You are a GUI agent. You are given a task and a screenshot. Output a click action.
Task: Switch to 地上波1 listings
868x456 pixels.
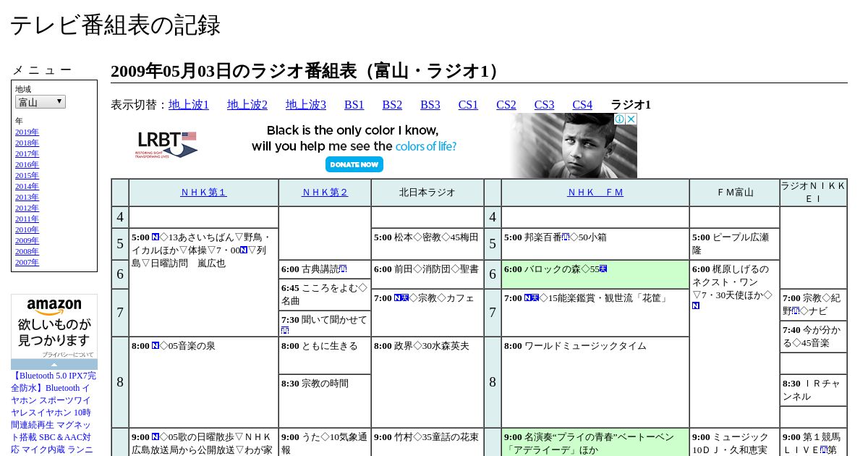pyautogui.click(x=189, y=105)
